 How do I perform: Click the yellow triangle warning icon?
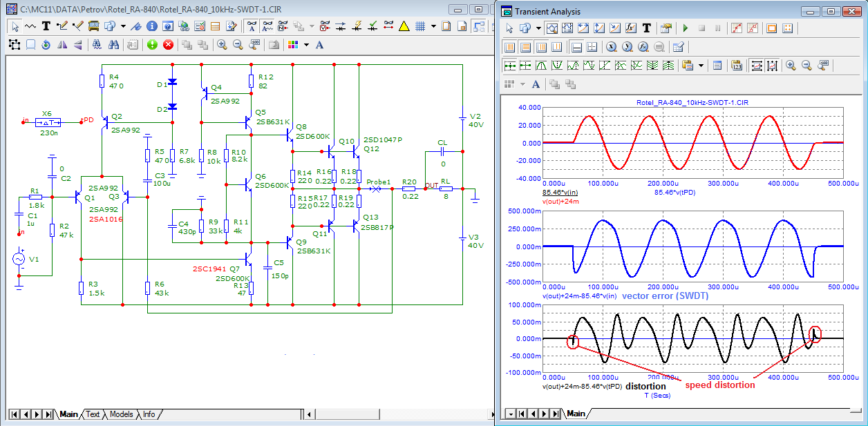pyautogui.click(x=404, y=26)
